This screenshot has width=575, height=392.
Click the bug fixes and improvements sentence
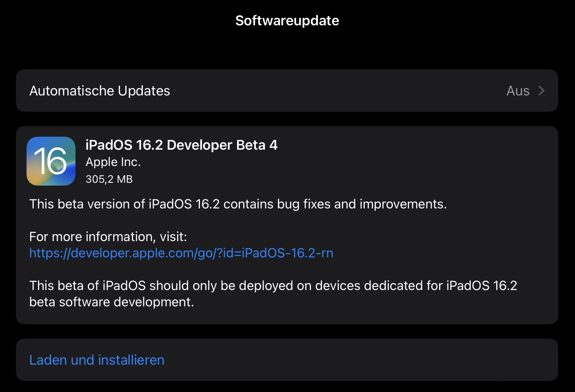point(238,204)
